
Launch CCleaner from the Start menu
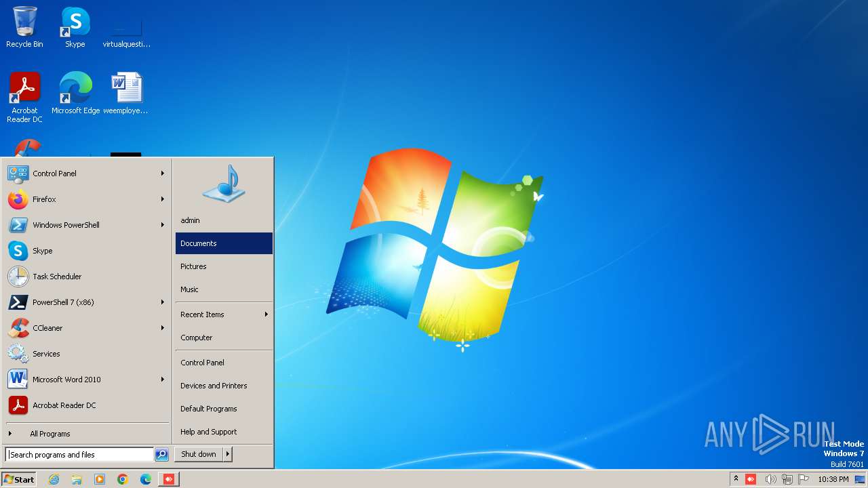(87, 328)
